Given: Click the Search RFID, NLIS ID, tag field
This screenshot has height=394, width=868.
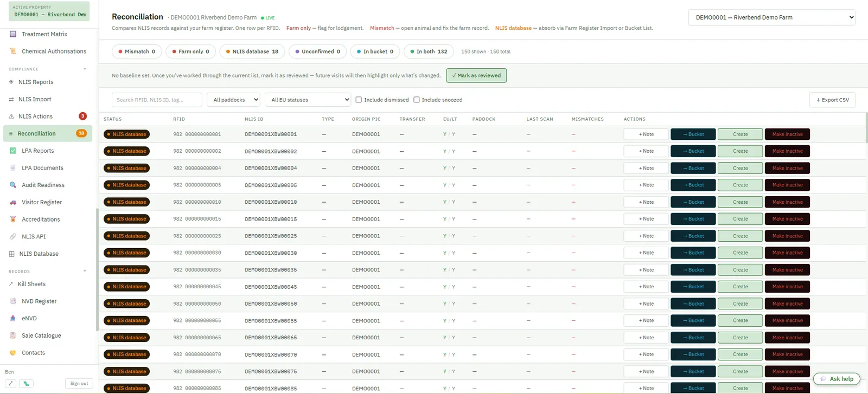Looking at the screenshot, I should click(x=157, y=100).
